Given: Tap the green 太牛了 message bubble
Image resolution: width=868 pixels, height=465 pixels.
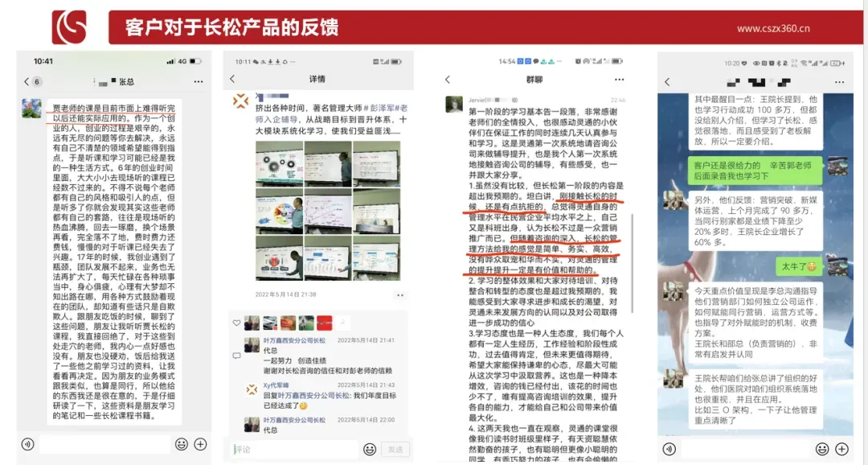Looking at the screenshot, I should coord(799,266).
